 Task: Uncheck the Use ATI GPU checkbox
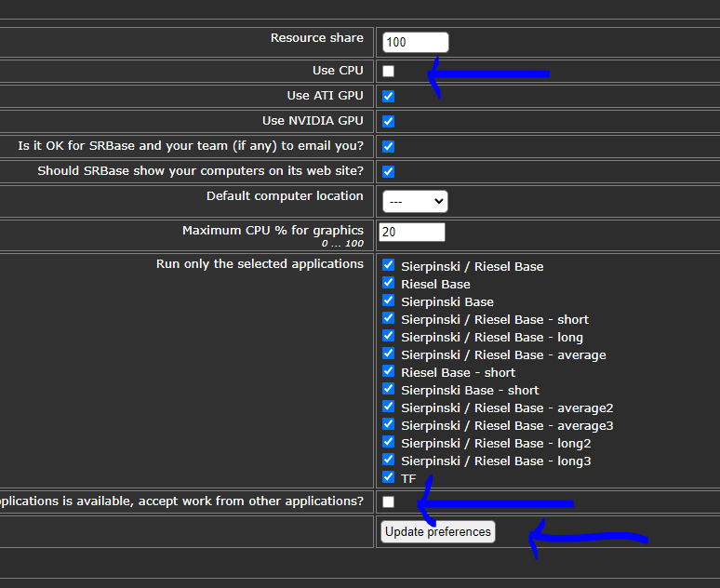(388, 96)
